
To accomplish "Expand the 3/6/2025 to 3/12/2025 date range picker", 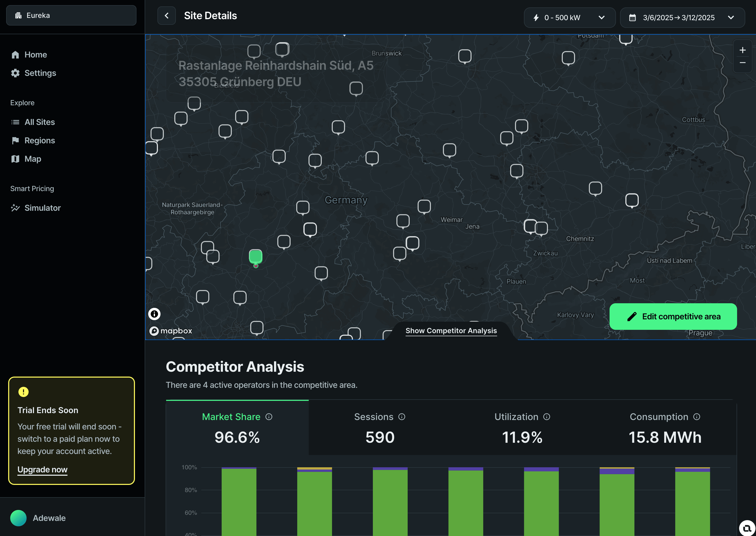I will [681, 17].
